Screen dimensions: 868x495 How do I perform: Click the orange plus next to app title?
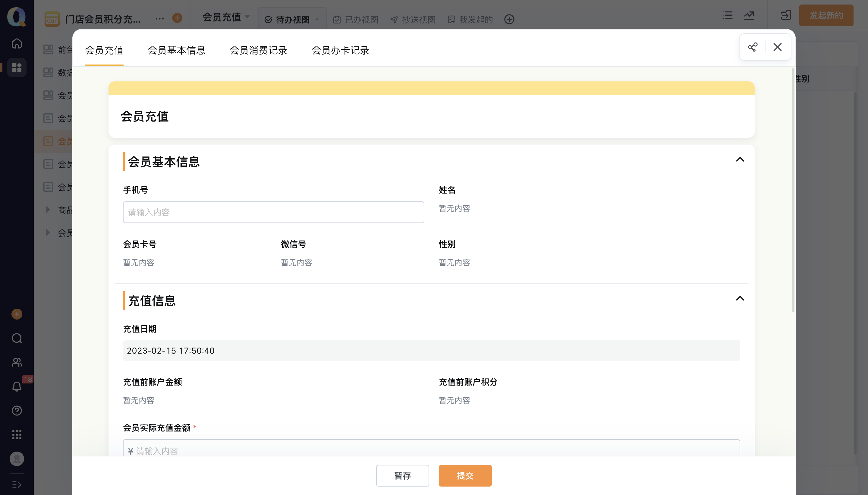177,18
